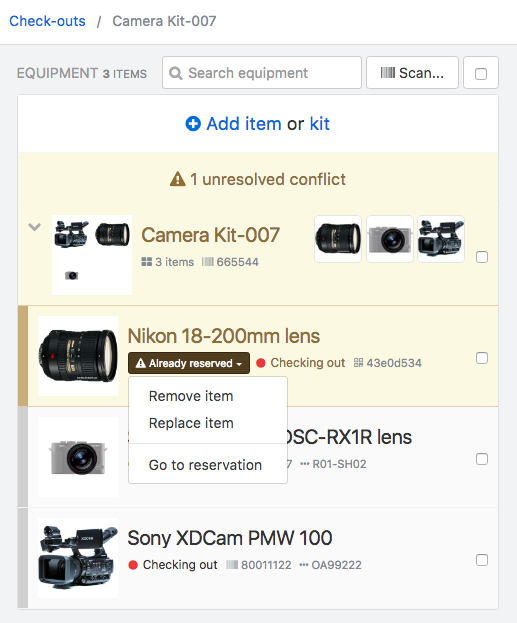Focus the Search equipment field
This screenshot has width=517, height=623.
pyautogui.click(x=262, y=73)
